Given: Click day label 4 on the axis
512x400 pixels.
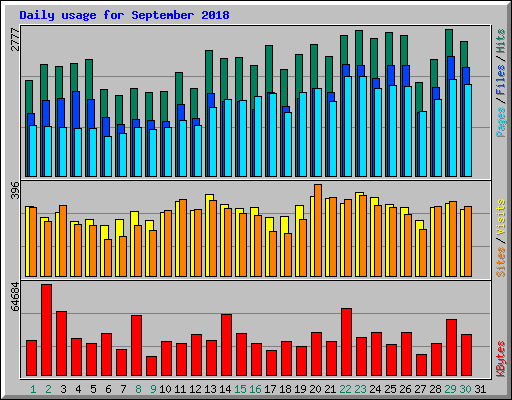Looking at the screenshot, I should point(78,389).
